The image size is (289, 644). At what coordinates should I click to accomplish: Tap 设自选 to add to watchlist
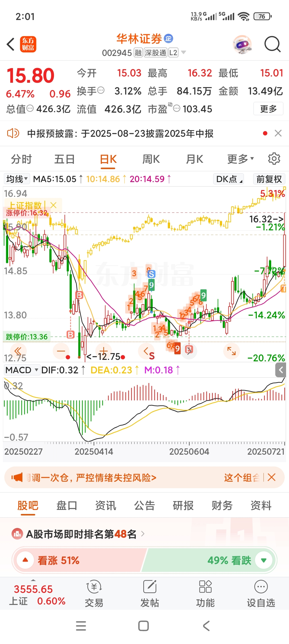(261, 594)
